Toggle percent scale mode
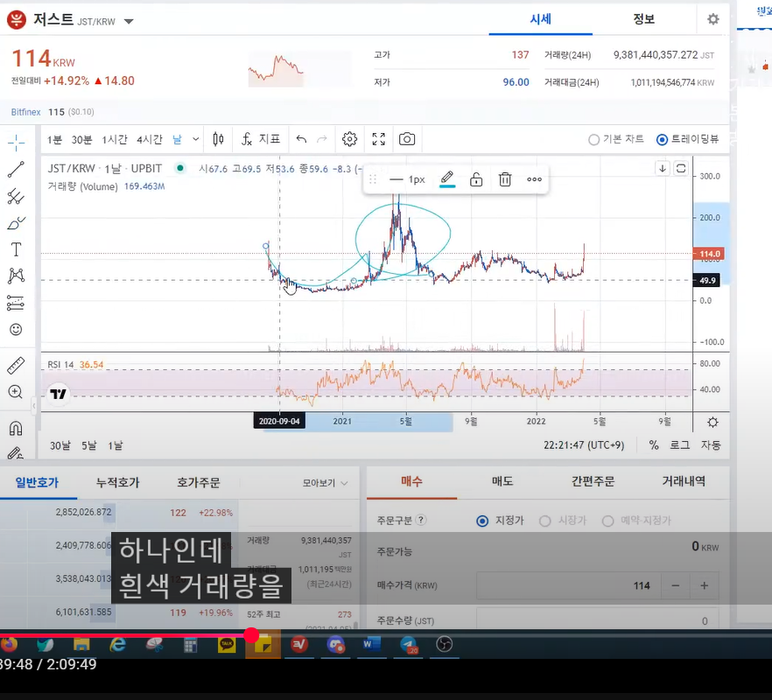 (654, 445)
